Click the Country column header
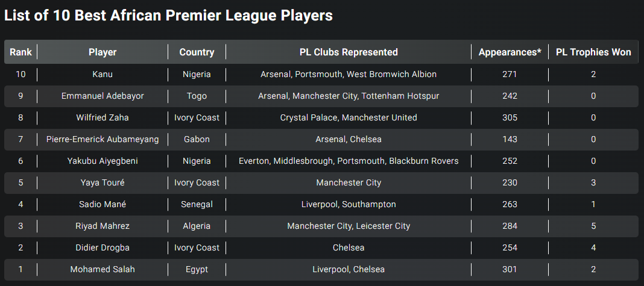Screen dimensions: 644x286 coord(197,52)
